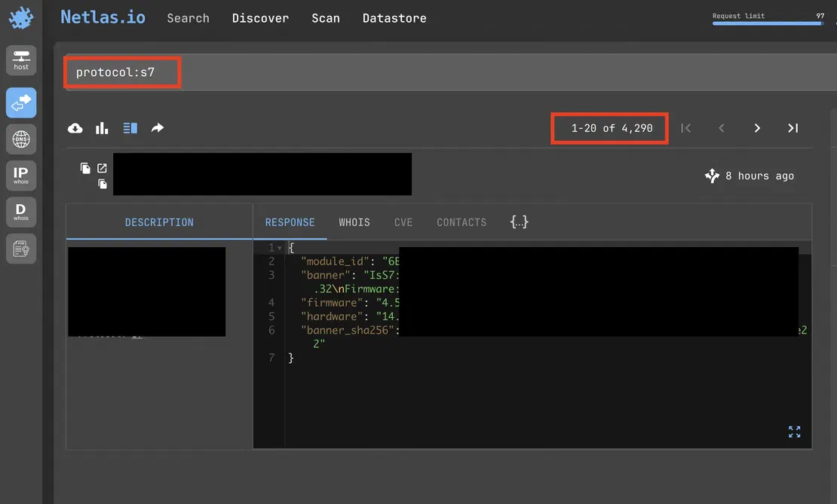Click the Netlas.io home link

[103, 17]
